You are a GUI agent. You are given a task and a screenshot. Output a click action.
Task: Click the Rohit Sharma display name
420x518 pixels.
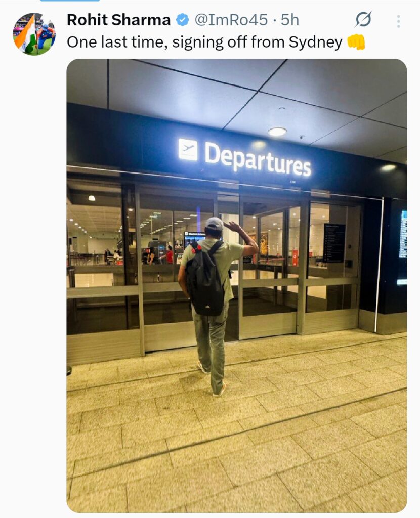118,20
